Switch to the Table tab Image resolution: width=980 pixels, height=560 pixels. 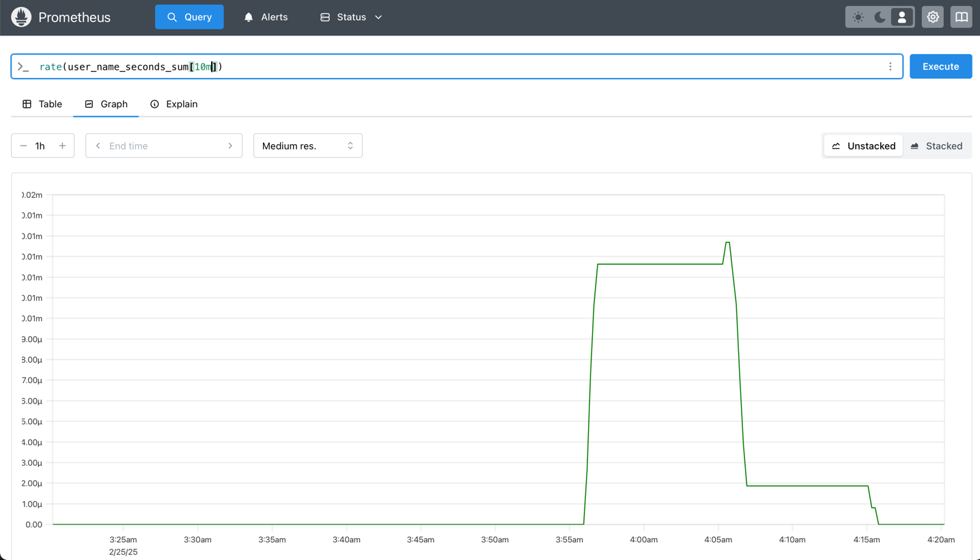point(42,104)
